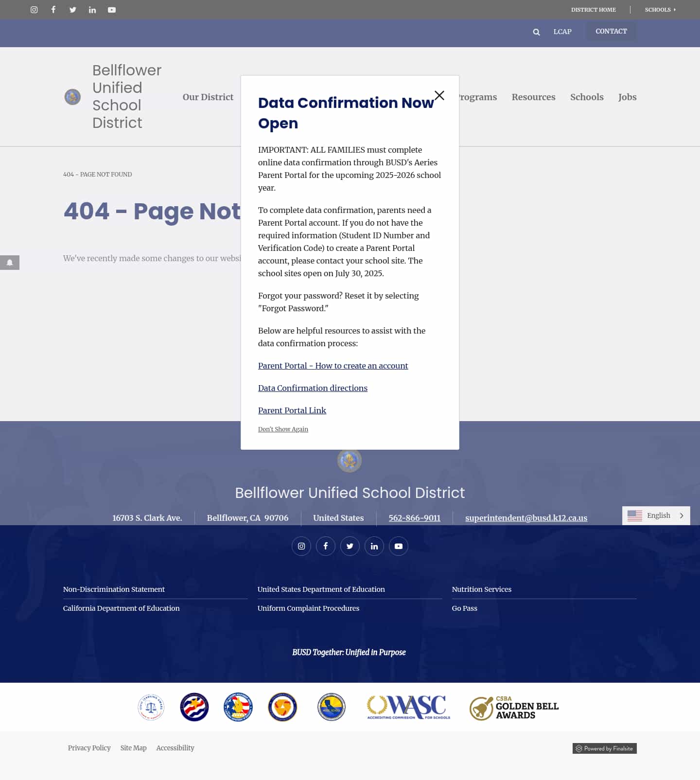This screenshot has height=780, width=700.
Task: Open United States Department of Education link
Action: (x=321, y=589)
